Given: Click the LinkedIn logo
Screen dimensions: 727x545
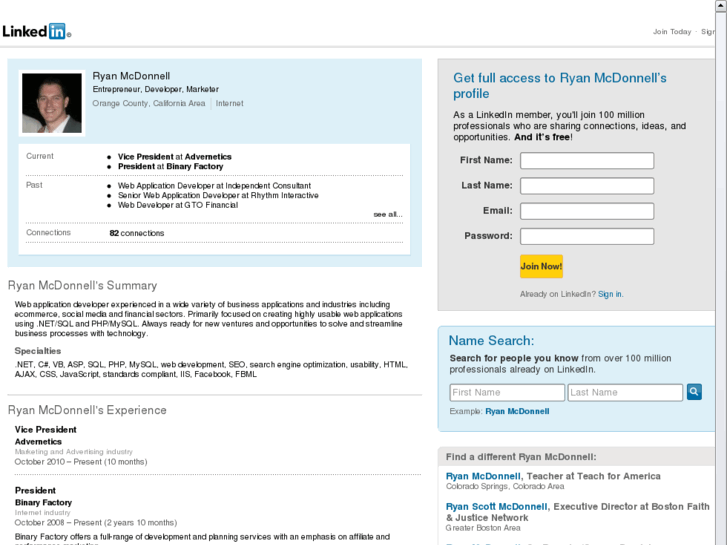Looking at the screenshot, I should coord(36,31).
